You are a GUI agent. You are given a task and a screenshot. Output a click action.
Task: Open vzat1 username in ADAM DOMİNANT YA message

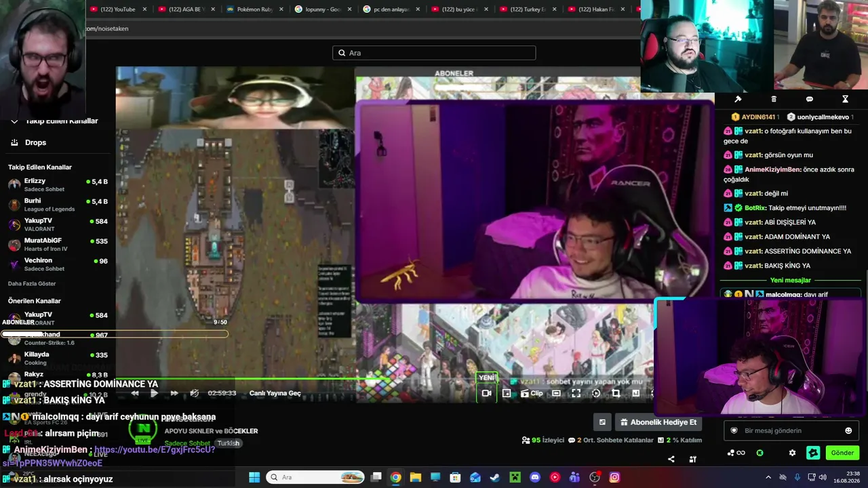[x=753, y=237]
